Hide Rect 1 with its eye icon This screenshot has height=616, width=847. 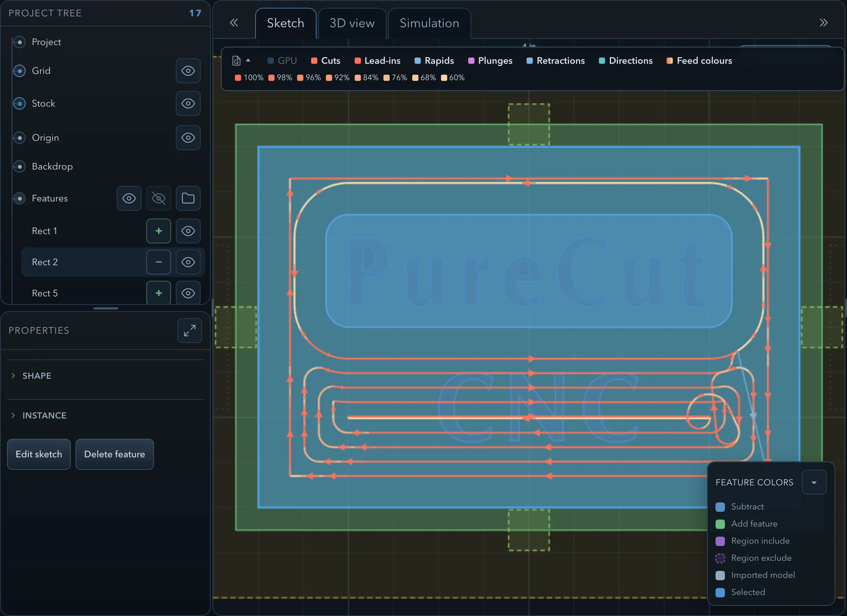point(188,231)
